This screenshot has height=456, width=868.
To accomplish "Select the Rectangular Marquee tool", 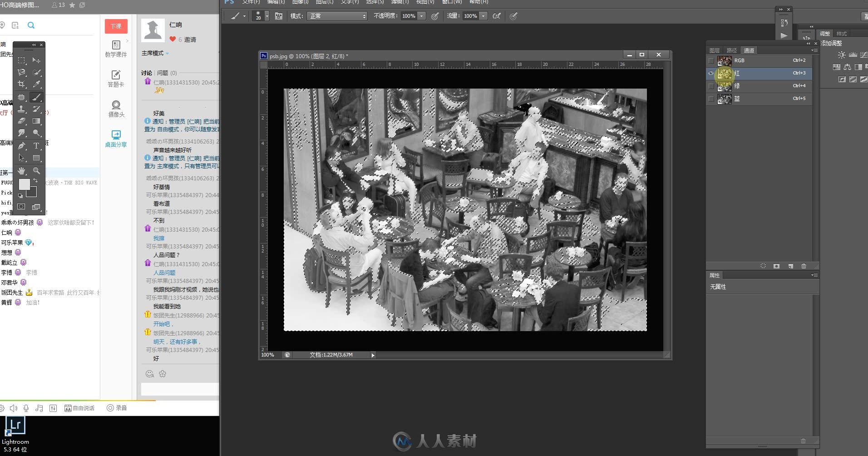I will tap(21, 60).
